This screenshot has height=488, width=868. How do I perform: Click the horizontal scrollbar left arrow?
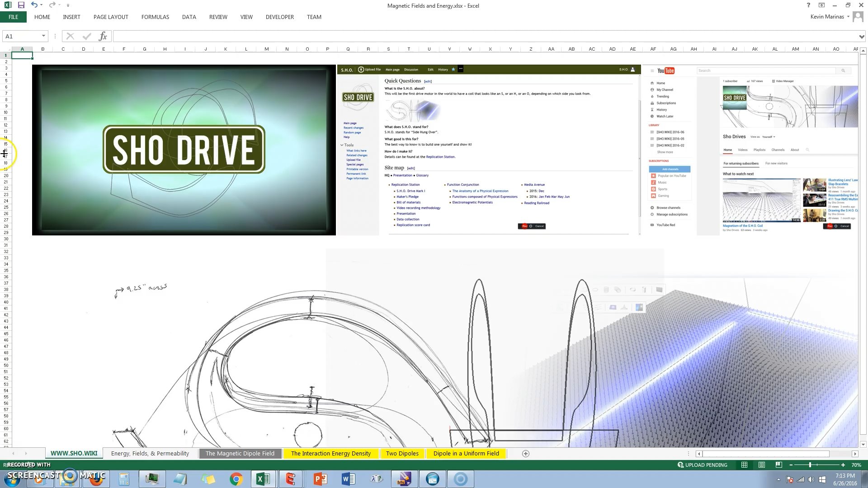tap(699, 454)
